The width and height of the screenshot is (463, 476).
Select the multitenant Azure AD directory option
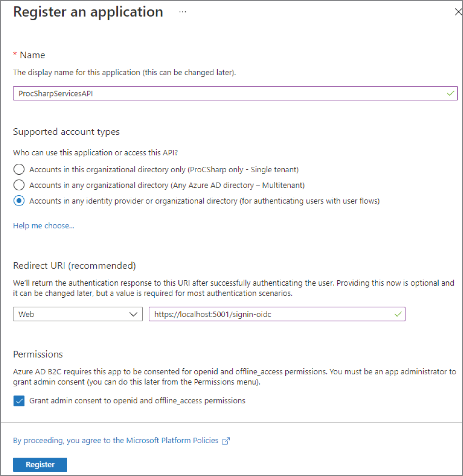tap(19, 185)
